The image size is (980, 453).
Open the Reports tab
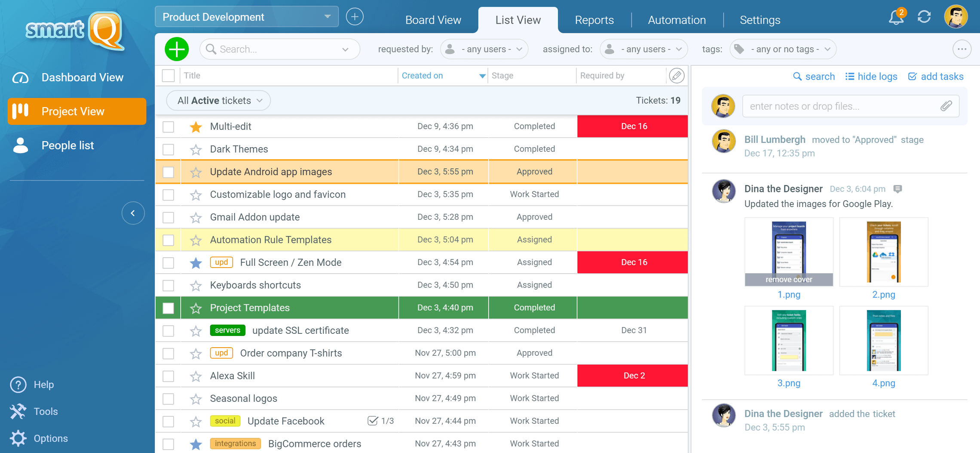click(x=594, y=20)
